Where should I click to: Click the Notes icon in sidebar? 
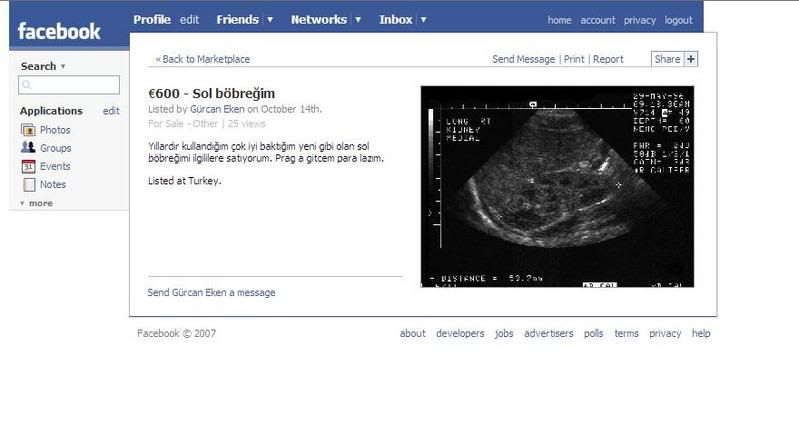click(28, 184)
